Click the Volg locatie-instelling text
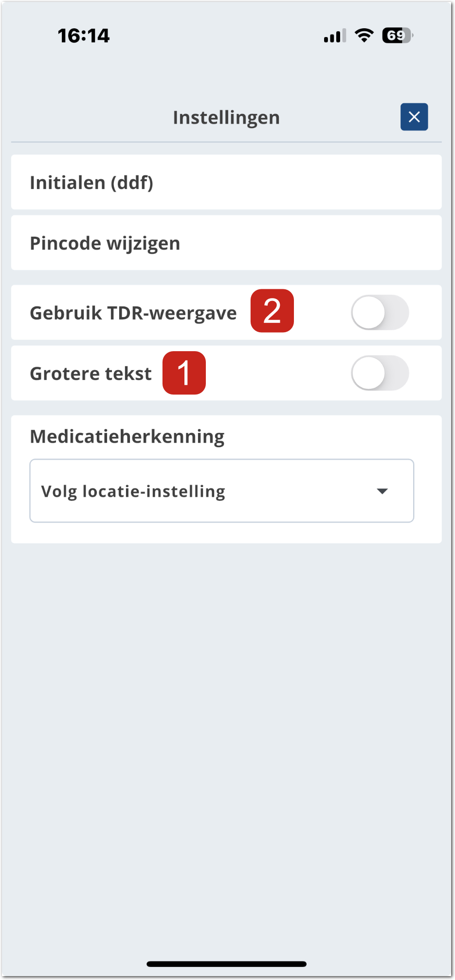 (133, 491)
